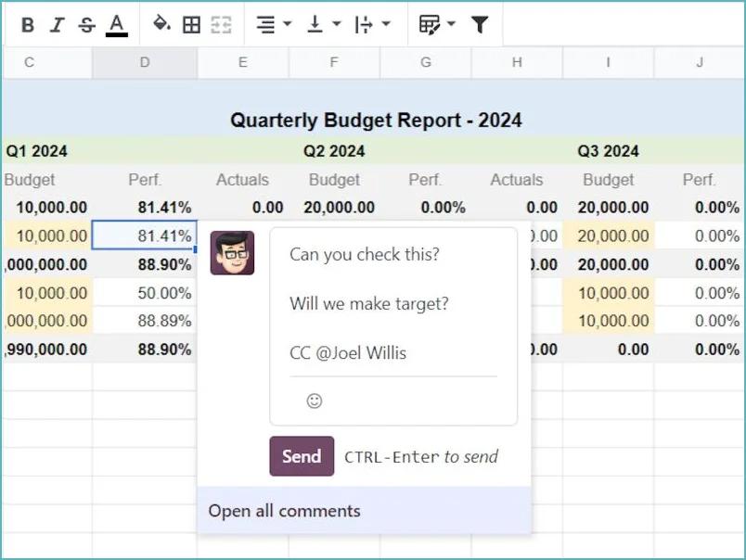Expand the vertical alignment dropdown
This screenshot has height=560, width=746.
(x=318, y=24)
